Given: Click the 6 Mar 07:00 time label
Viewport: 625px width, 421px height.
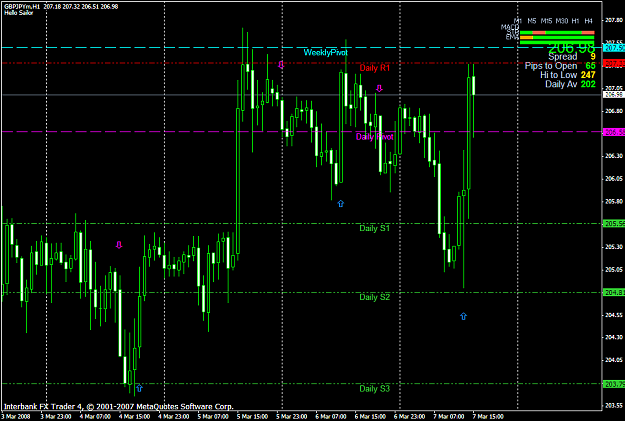Looking at the screenshot, I should pos(331,417).
